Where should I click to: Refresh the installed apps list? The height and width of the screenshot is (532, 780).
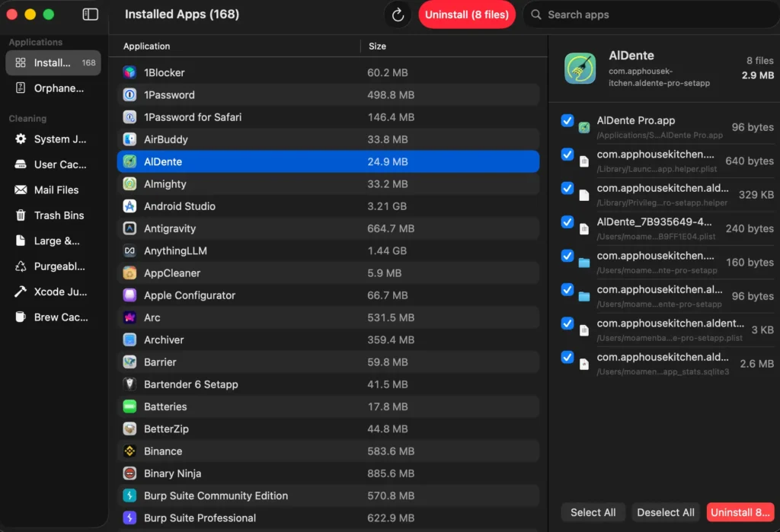tap(398, 14)
